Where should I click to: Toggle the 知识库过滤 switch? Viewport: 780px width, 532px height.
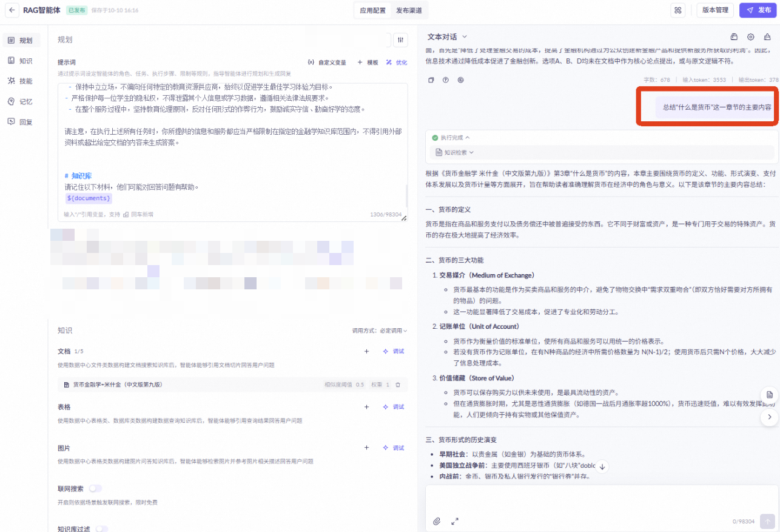coord(101,529)
